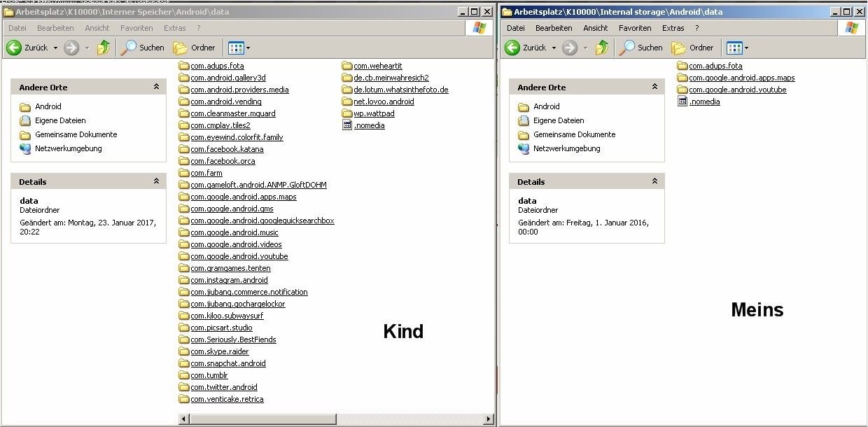Open Extras menu in the Meins window
Viewport: 868px width, 427px height.
673,28
